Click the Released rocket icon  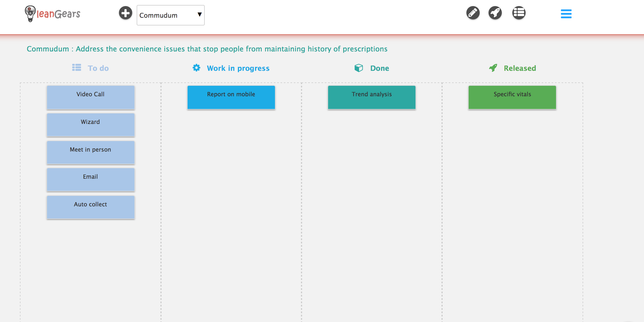(493, 68)
